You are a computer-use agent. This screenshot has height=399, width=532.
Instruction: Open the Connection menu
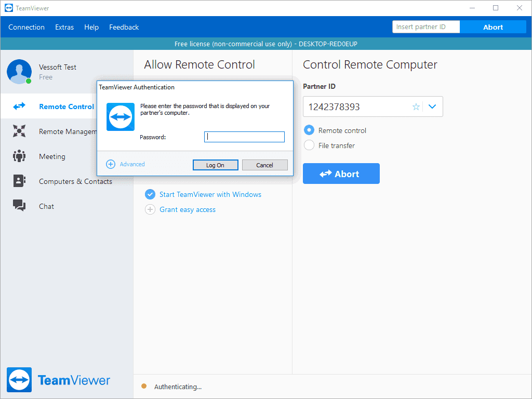tap(26, 27)
